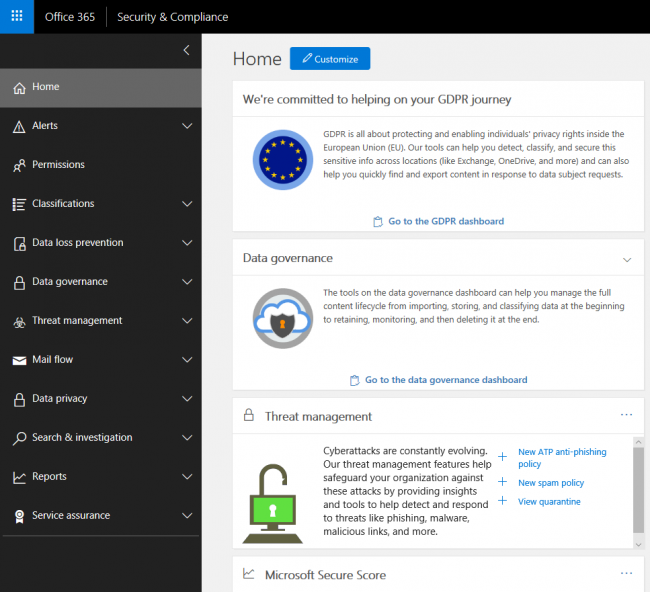Collapse the left navigation pane
This screenshot has width=650, height=592.
tap(186, 50)
